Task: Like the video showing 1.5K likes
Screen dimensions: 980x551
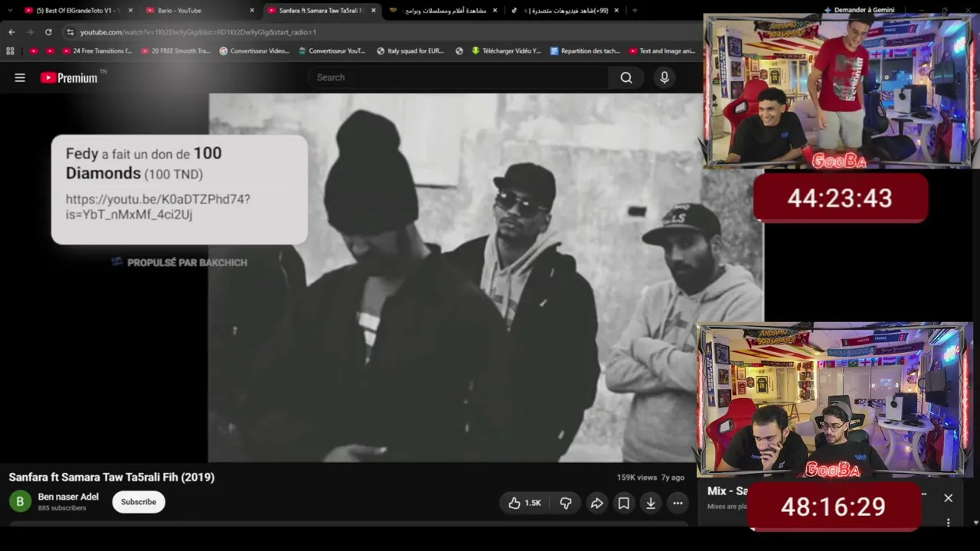Action: coord(524,503)
